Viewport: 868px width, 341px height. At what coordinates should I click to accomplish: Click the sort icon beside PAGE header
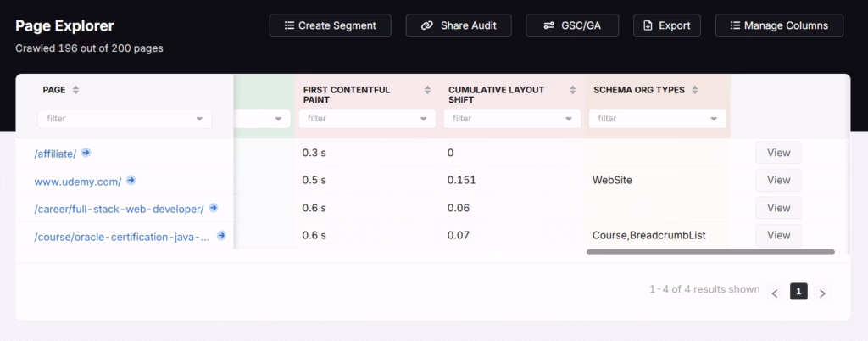pyautogui.click(x=75, y=90)
